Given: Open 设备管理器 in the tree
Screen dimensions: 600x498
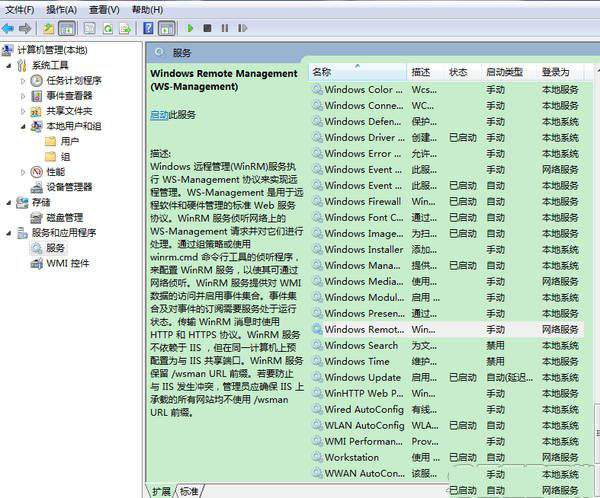Looking at the screenshot, I should [x=69, y=187].
